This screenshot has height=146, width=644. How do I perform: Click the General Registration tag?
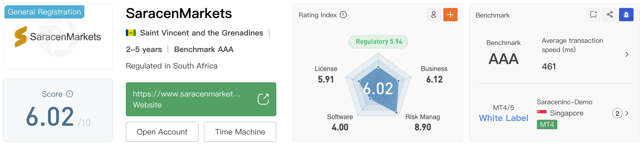[44, 12]
